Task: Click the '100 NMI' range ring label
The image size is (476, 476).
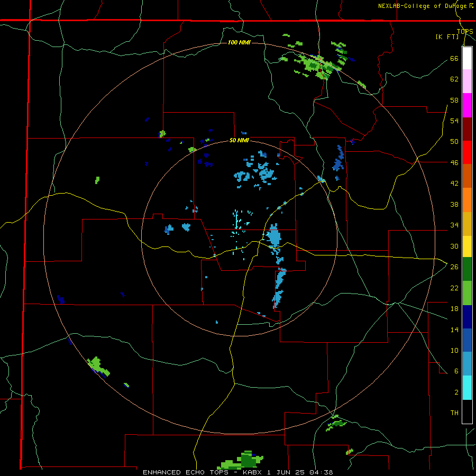Action: 239,42
